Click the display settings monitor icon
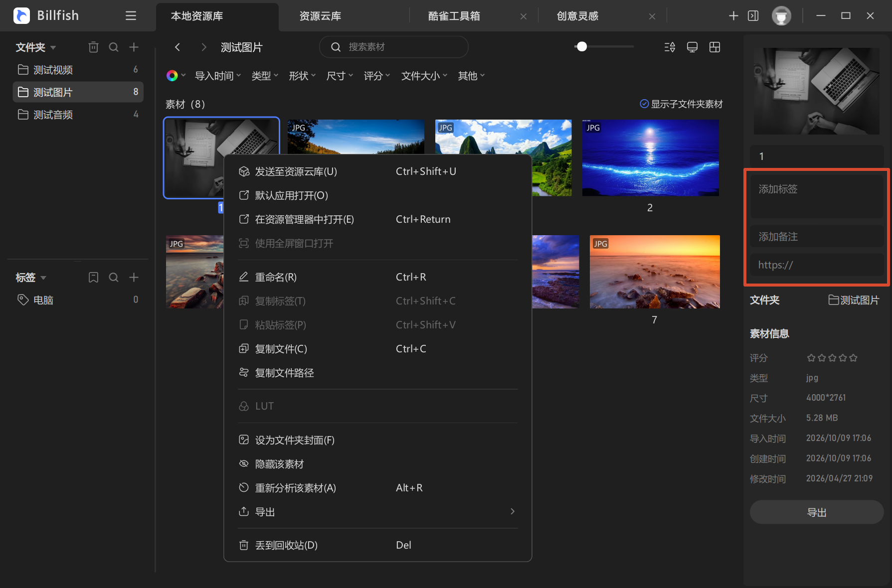The image size is (892, 588). pos(692,47)
